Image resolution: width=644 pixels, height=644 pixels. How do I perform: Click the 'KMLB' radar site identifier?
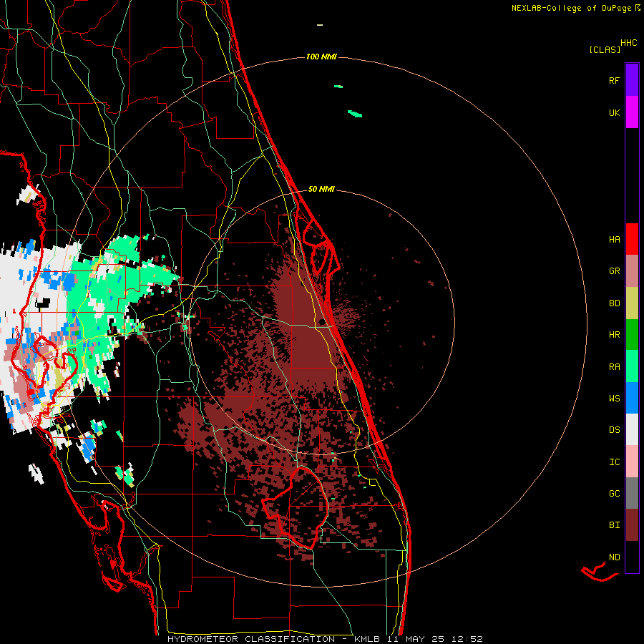click(x=367, y=639)
